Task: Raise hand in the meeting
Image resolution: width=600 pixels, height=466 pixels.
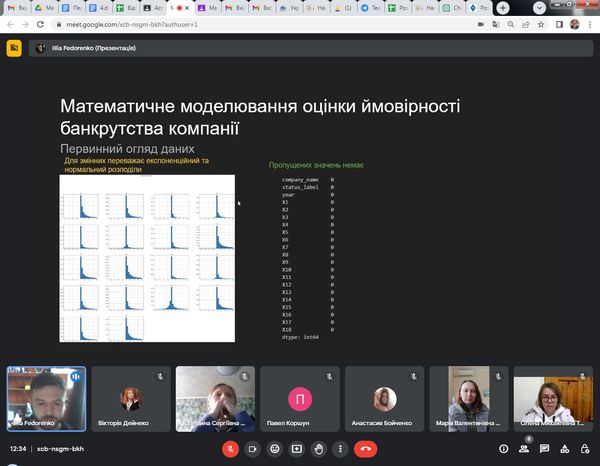Action: pyautogui.click(x=319, y=449)
